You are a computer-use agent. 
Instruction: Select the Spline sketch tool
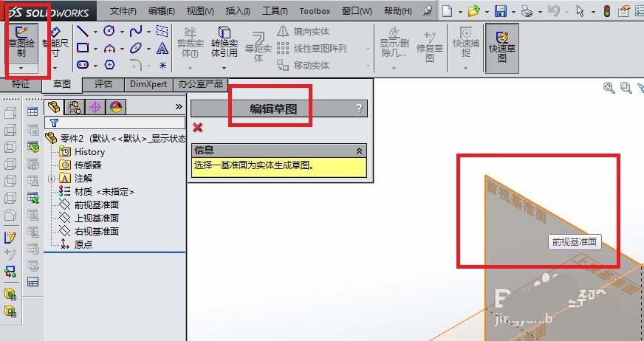click(136, 31)
